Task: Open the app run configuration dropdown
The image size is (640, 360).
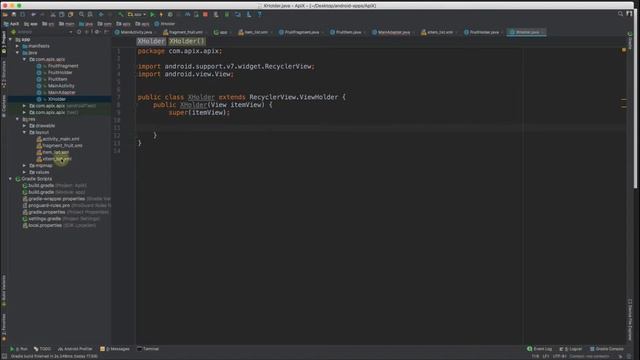Action: (137, 14)
